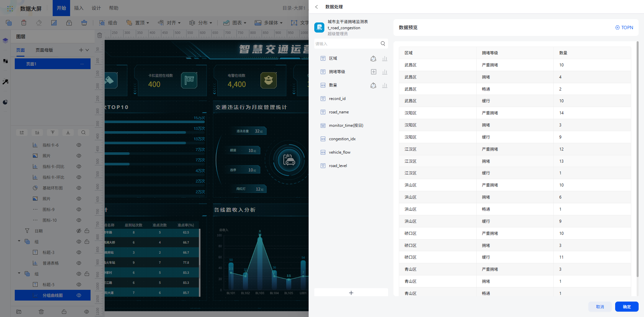Click the delete trash icon in toolbar

pos(24,23)
